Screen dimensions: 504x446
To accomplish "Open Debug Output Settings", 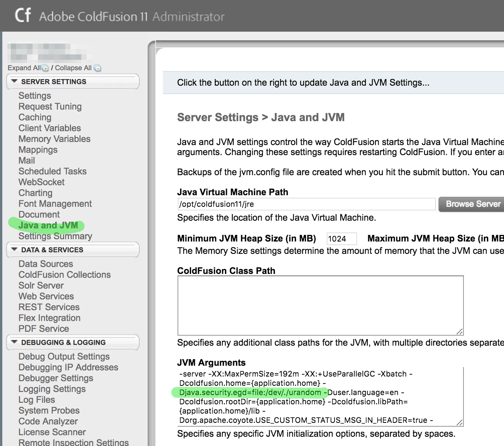I will 64,356.
